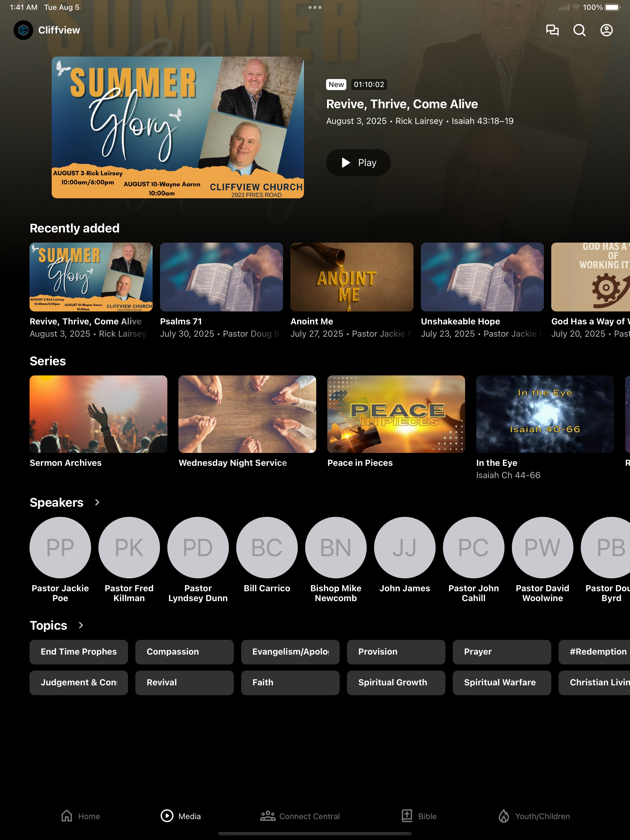630x840 pixels.
Task: Switch to the Media tab
Action: pyautogui.click(x=181, y=816)
